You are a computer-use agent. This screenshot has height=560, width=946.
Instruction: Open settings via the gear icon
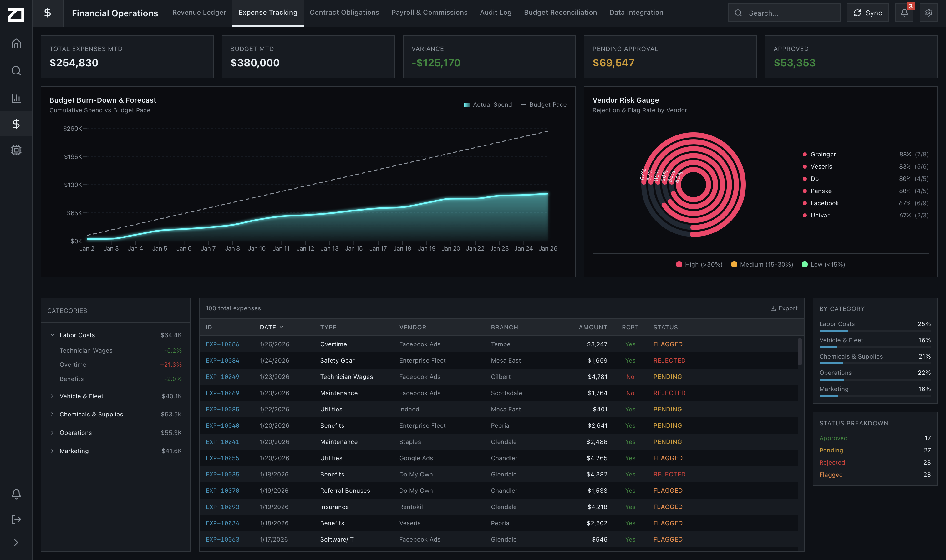(929, 13)
